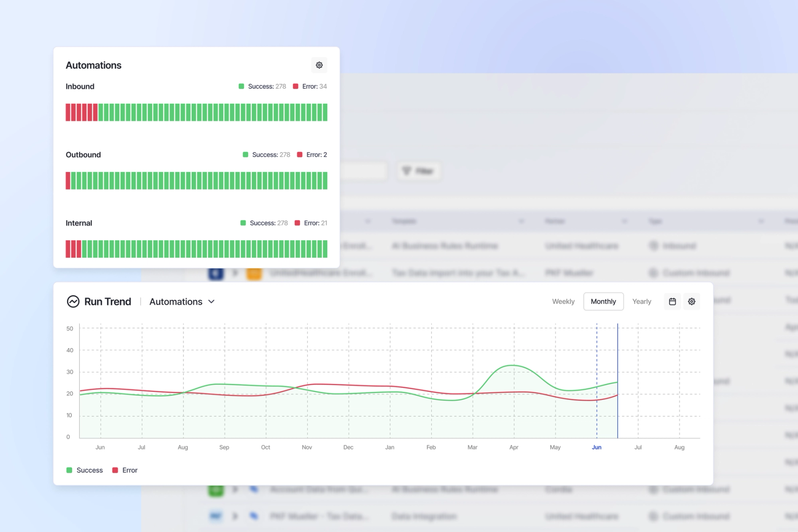Viewport: 798px width, 532px height.
Task: Click the 'Oct' month axis label
Action: click(266, 447)
